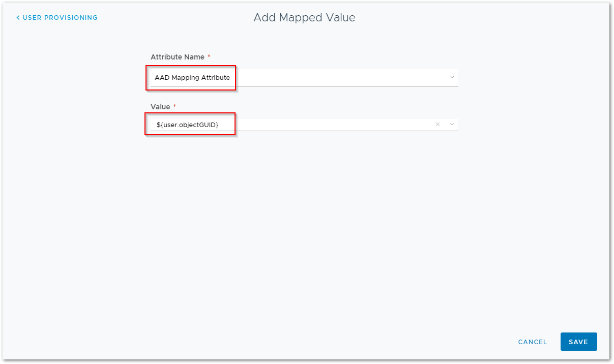Click the red asterisk beside Attribute Name
This screenshot has height=364, width=614.
(209, 57)
